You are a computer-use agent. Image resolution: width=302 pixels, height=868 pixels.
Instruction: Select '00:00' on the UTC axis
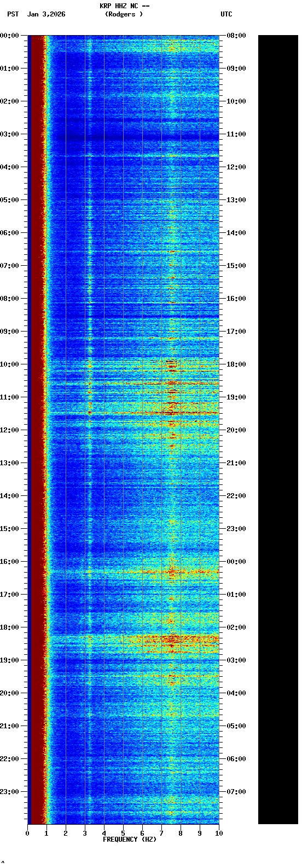[236, 562]
